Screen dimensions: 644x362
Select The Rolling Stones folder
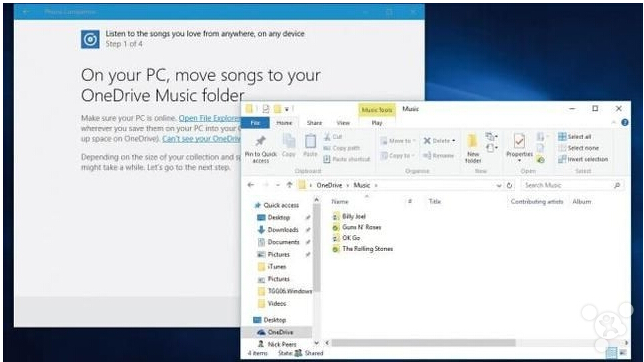coord(362,249)
